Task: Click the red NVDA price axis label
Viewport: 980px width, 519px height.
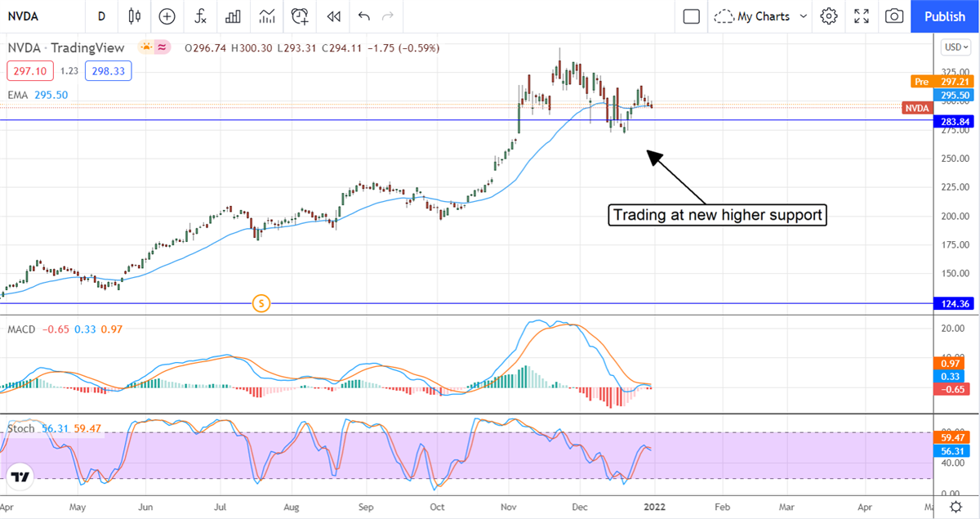Action: (916, 108)
